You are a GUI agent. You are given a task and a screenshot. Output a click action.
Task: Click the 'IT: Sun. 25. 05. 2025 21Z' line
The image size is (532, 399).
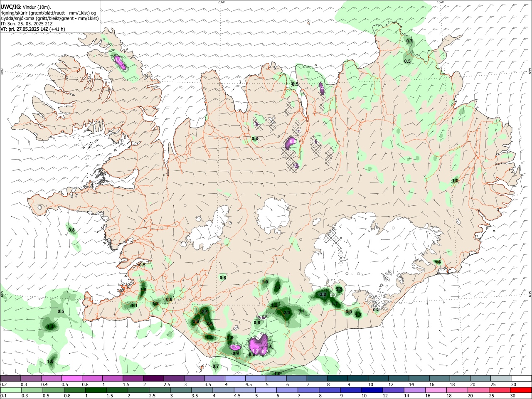(x=27, y=24)
